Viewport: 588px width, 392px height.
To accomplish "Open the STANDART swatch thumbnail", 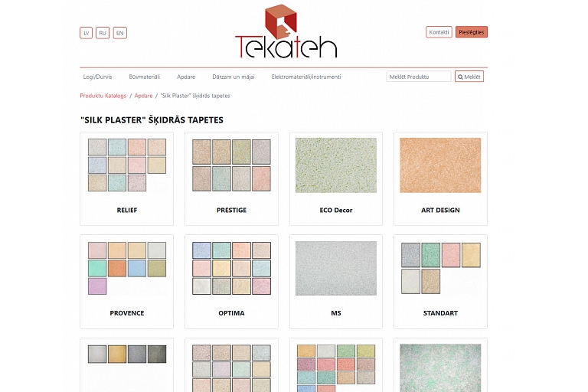I will tap(440, 268).
